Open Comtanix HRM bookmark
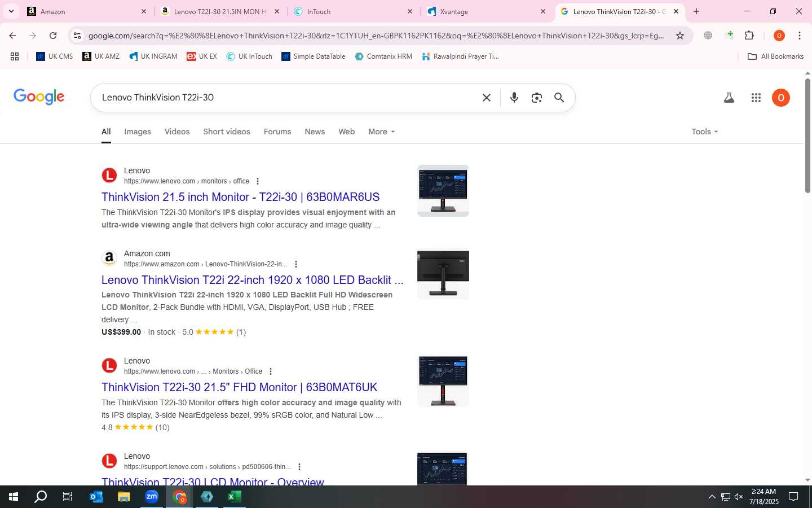812x508 pixels. 383,56
